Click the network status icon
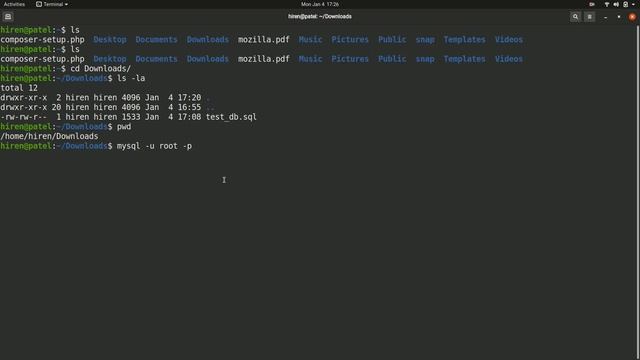 coord(607,4)
